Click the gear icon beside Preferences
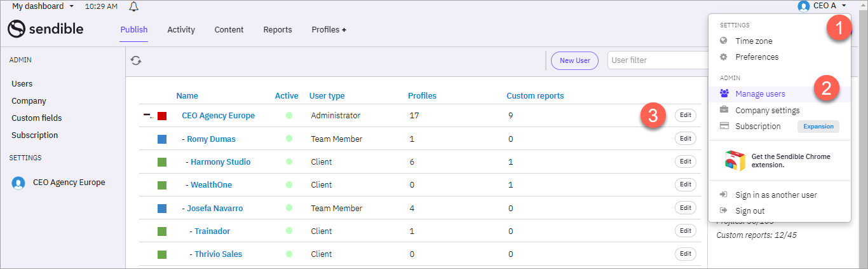Screen dimensions: 868x269 point(723,57)
